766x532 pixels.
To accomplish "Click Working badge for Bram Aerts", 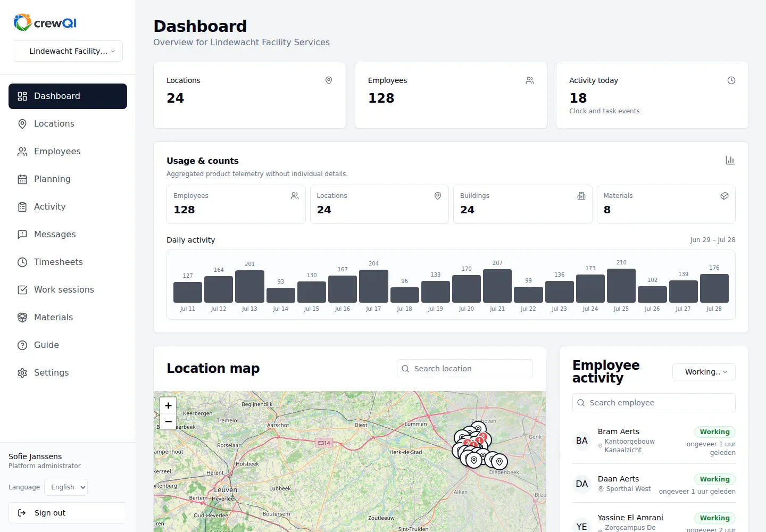I will [714, 432].
